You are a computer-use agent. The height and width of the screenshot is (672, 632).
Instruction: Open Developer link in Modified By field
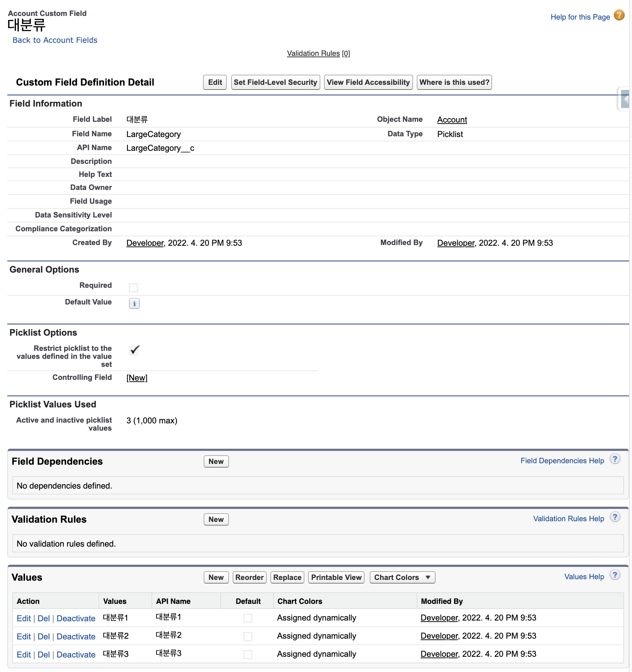click(x=456, y=243)
